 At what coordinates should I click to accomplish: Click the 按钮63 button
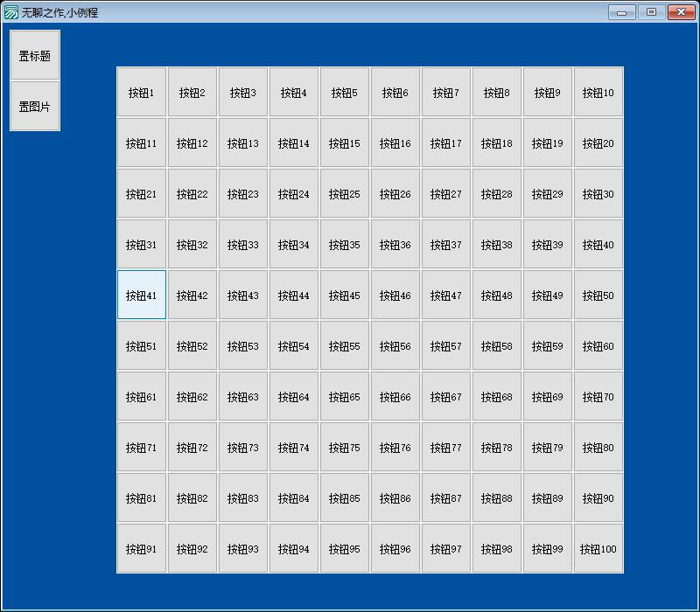coord(243,397)
